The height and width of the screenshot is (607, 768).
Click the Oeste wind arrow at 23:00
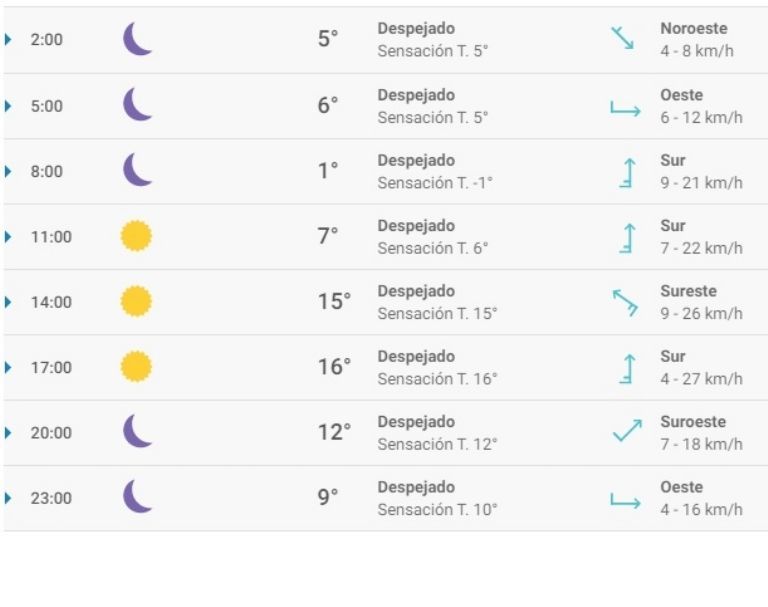625,498
